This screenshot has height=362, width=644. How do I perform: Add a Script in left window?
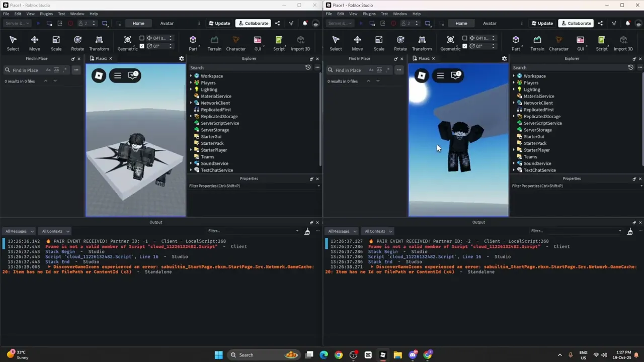(x=279, y=43)
